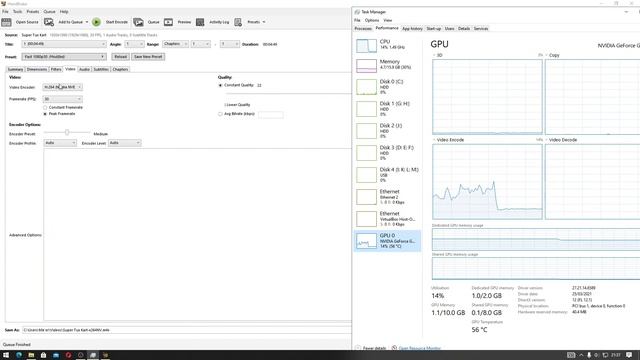Switch to the Summary tab
The height and width of the screenshot is (360, 640).
pyautogui.click(x=16, y=69)
